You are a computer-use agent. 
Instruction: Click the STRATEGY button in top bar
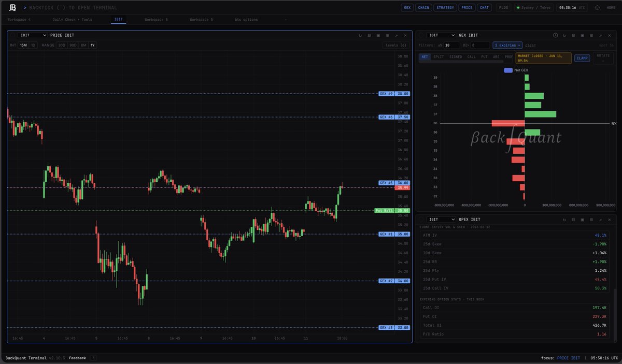(445, 8)
